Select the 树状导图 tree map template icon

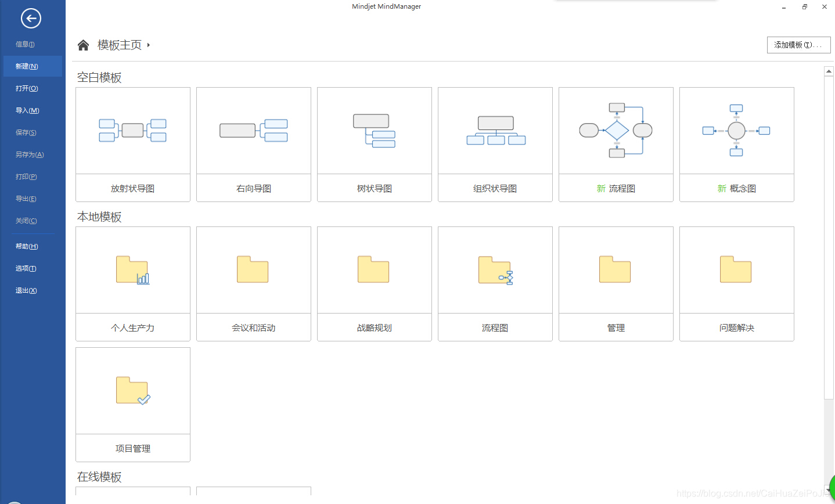click(375, 131)
